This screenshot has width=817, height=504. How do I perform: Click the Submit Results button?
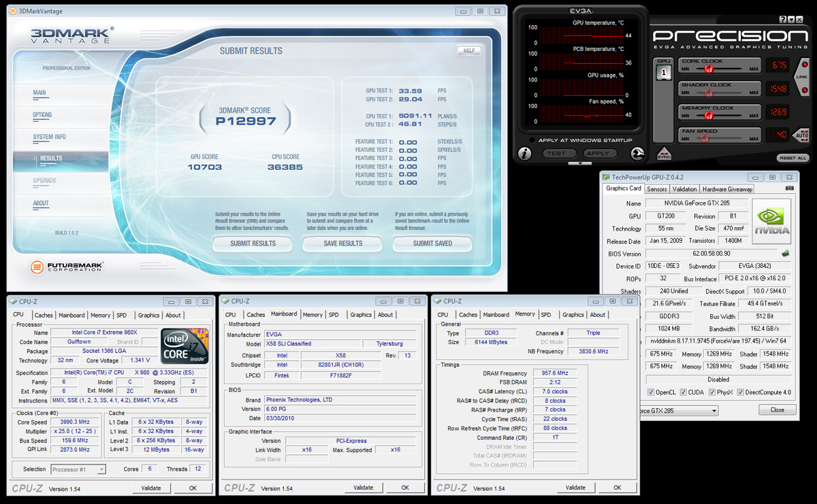[253, 243]
